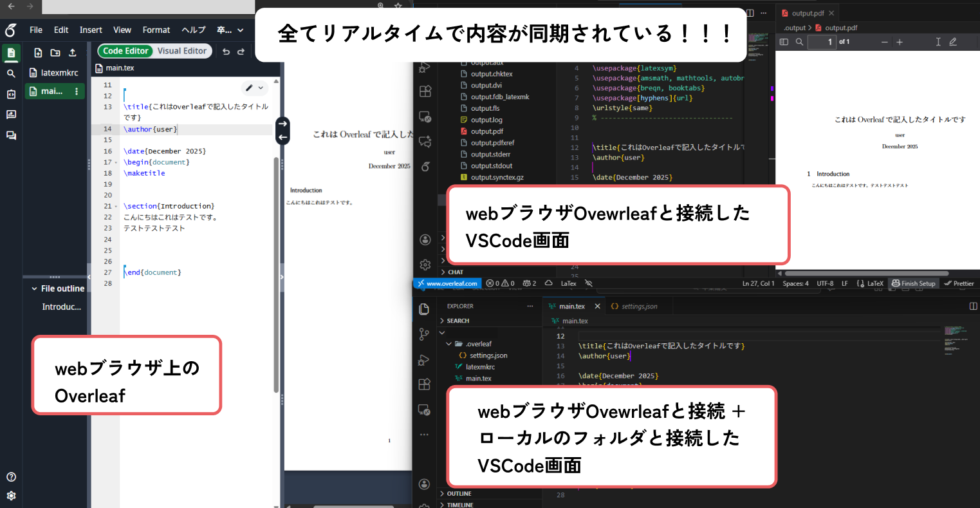The height and width of the screenshot is (508, 980).
Task: Open the PDF text selection tool icon
Action: pos(938,42)
